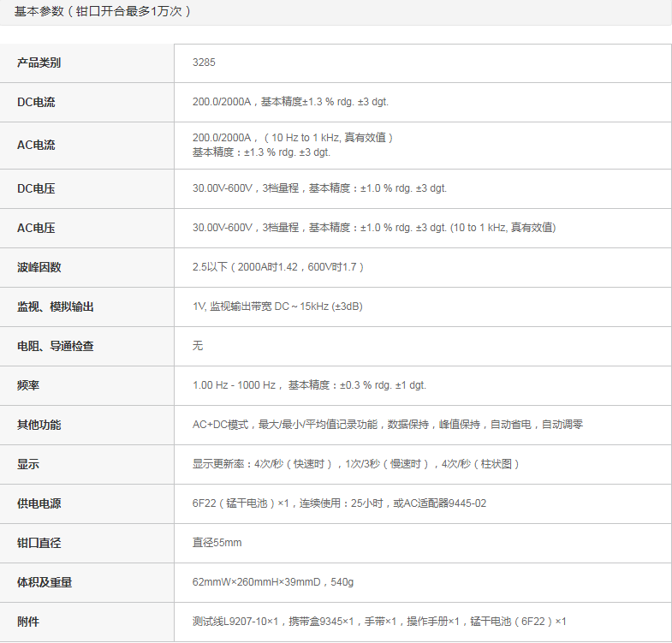This screenshot has height=643, width=672.
Task: Select the 体积及重量 row label
Action: coord(45,583)
